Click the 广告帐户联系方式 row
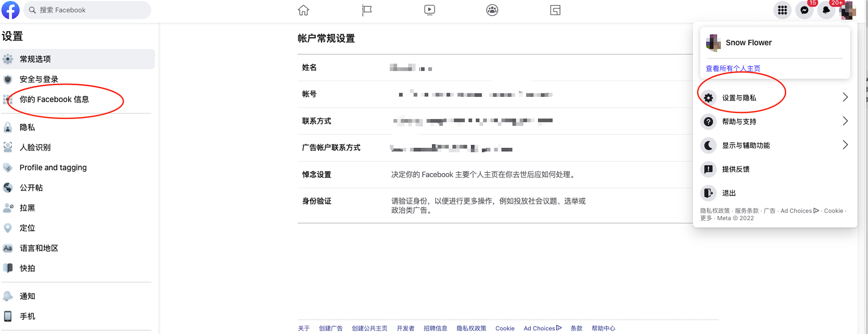 [x=495, y=148]
